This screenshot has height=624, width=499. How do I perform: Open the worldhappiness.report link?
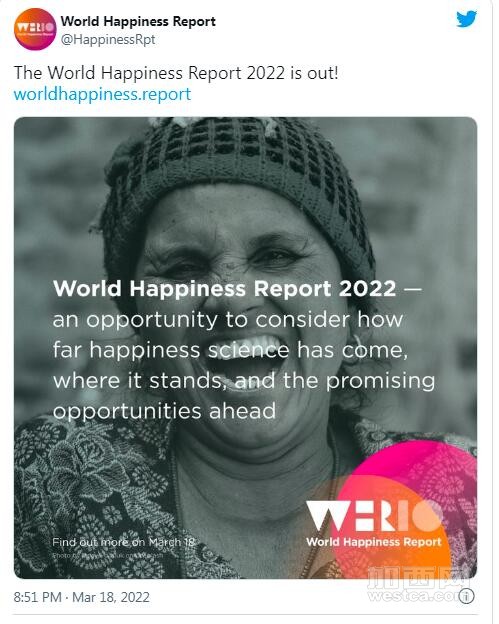pyautogui.click(x=103, y=96)
